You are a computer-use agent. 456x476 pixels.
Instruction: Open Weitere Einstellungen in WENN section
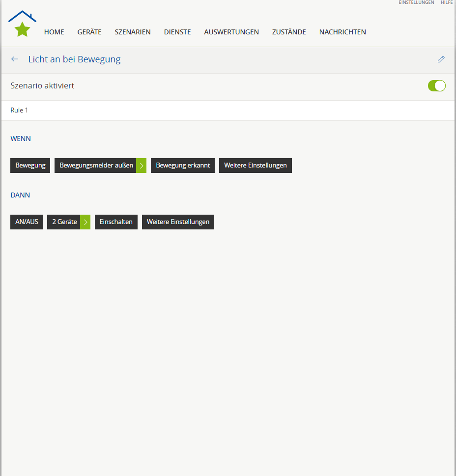tap(255, 166)
